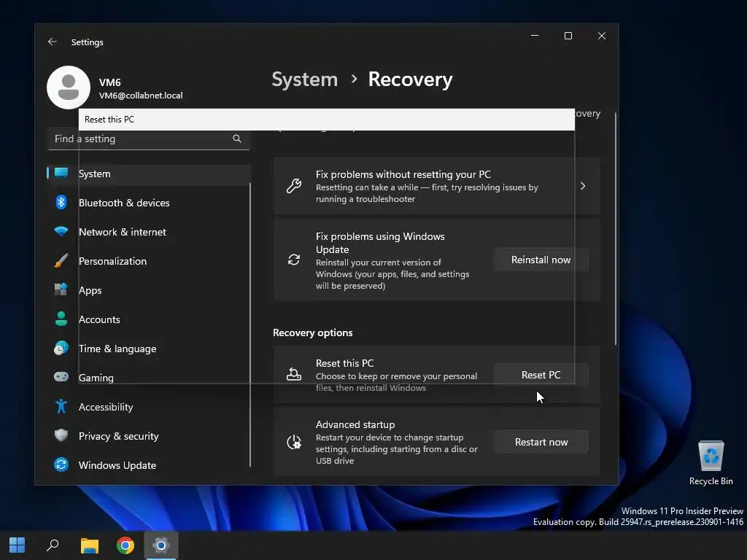This screenshot has width=747, height=560.
Task: Open File Explorer from the taskbar
Action: point(89,545)
